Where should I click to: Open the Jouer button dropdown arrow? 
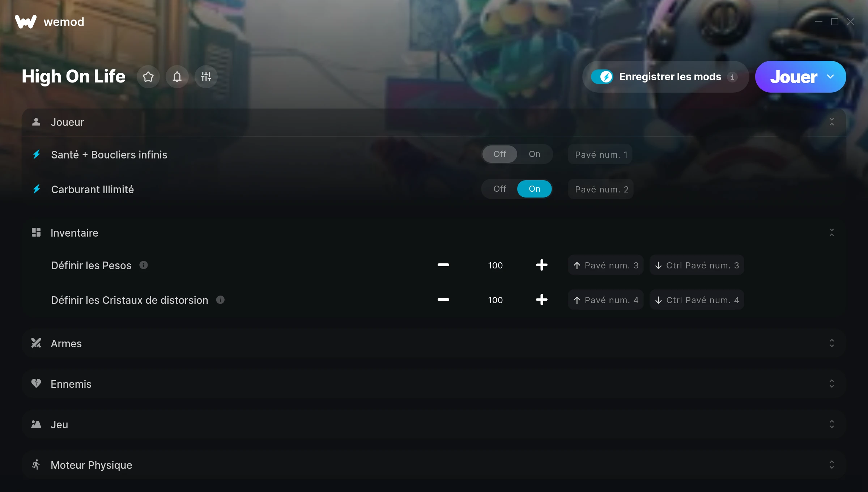(x=830, y=77)
